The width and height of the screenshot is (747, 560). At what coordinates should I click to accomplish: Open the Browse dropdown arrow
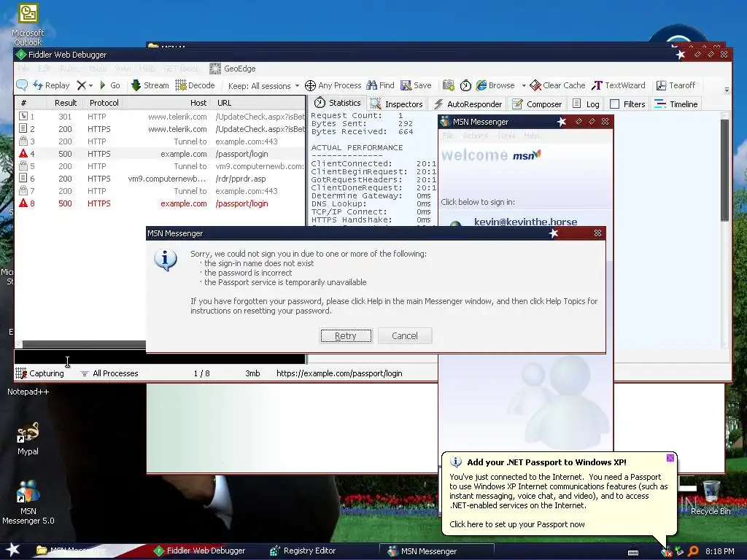(x=524, y=86)
